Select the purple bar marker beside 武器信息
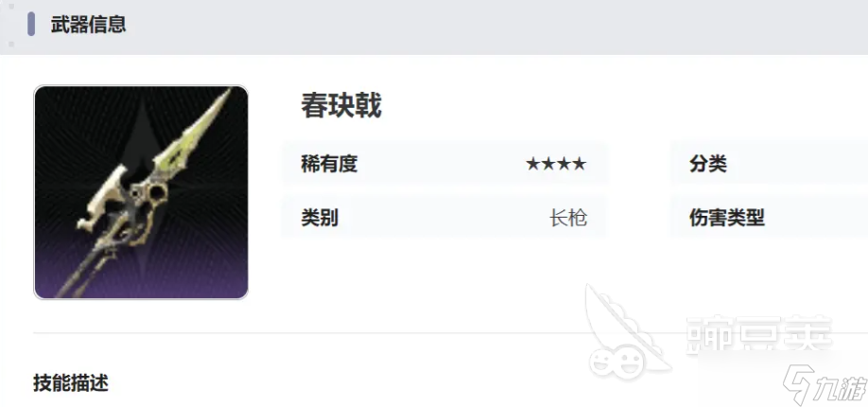Viewport: 868px width, 407px height. tap(31, 25)
